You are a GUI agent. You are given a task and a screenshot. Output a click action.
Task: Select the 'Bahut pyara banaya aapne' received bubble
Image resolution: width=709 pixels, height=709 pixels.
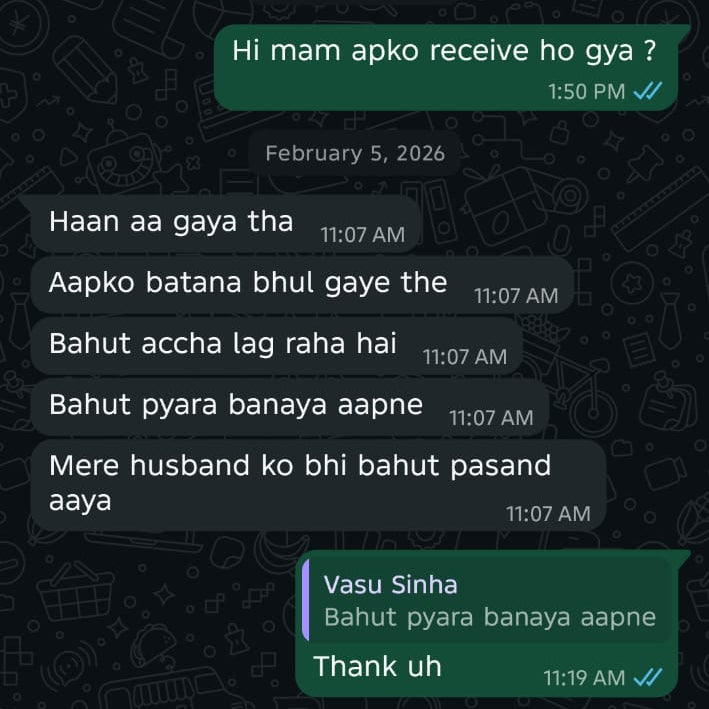[x=289, y=407]
